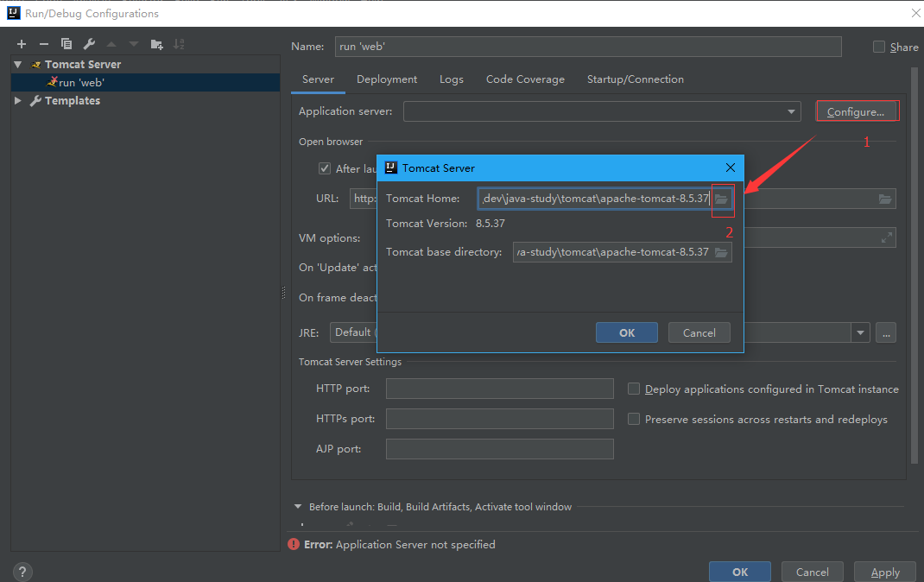Browse for Tomcat Home folder icon
This screenshot has width=924, height=582.
(721, 199)
